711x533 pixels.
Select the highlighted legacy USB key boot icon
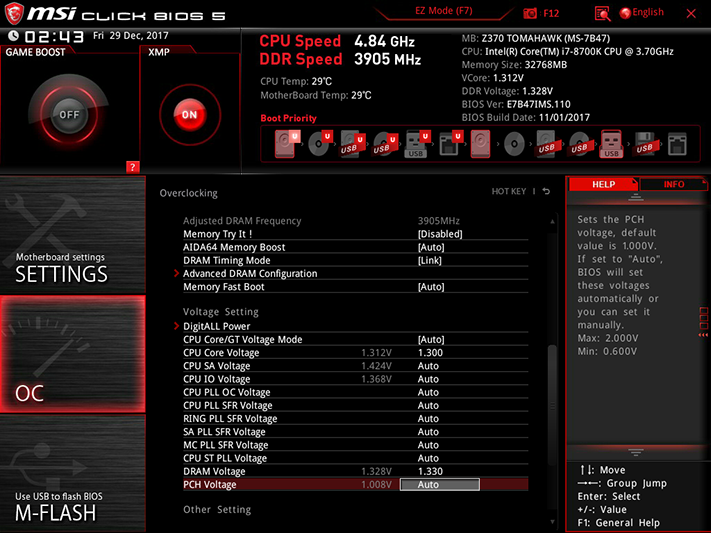611,144
